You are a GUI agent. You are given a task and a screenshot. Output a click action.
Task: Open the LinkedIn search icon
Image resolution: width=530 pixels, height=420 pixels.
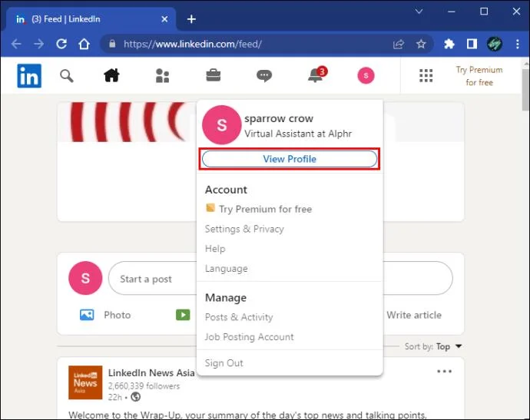click(67, 76)
